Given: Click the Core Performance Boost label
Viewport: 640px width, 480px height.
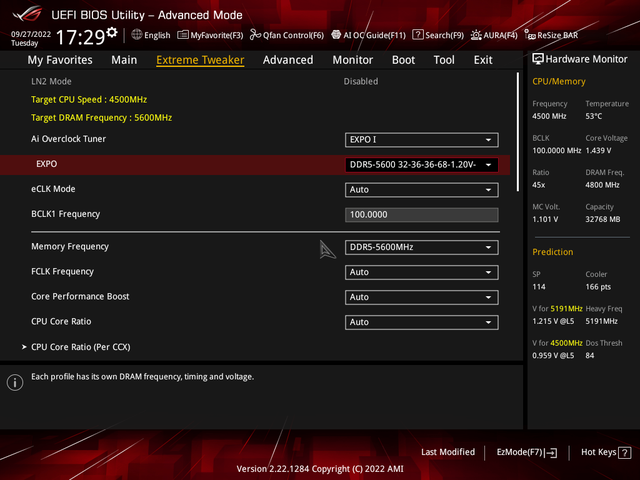Looking at the screenshot, I should (80, 296).
